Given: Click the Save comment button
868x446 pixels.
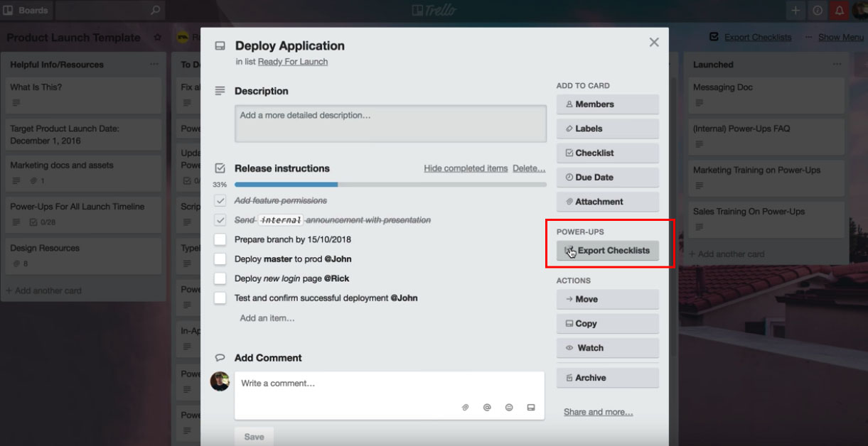Looking at the screenshot, I should (x=254, y=437).
